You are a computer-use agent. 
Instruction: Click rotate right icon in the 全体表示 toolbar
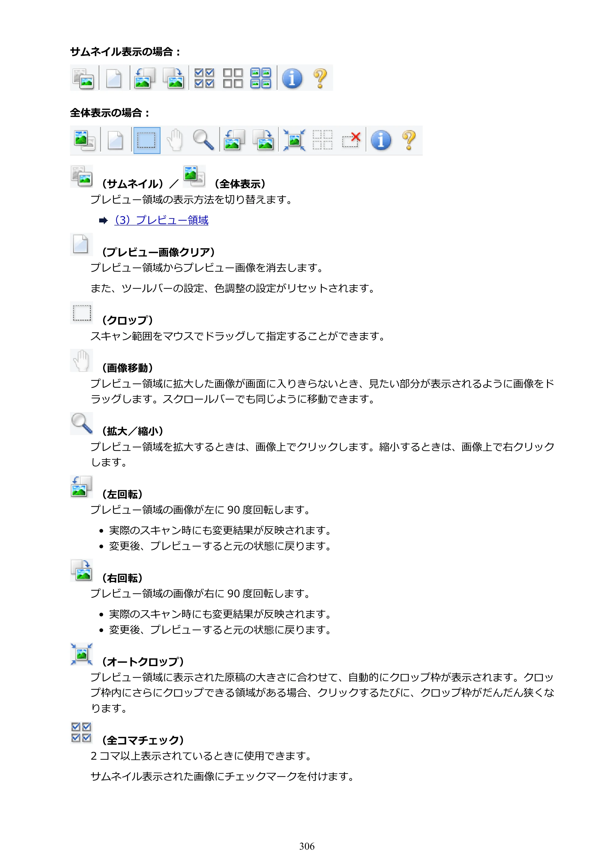pos(263,140)
